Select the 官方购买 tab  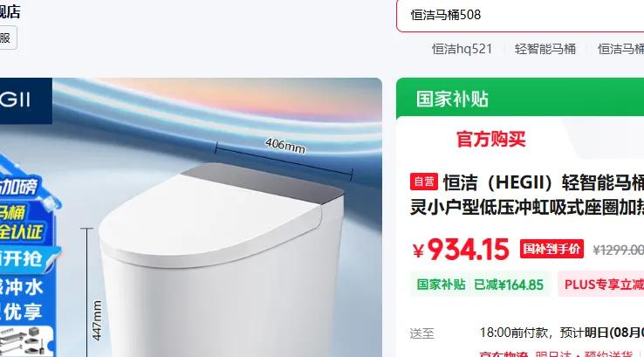[x=490, y=139]
